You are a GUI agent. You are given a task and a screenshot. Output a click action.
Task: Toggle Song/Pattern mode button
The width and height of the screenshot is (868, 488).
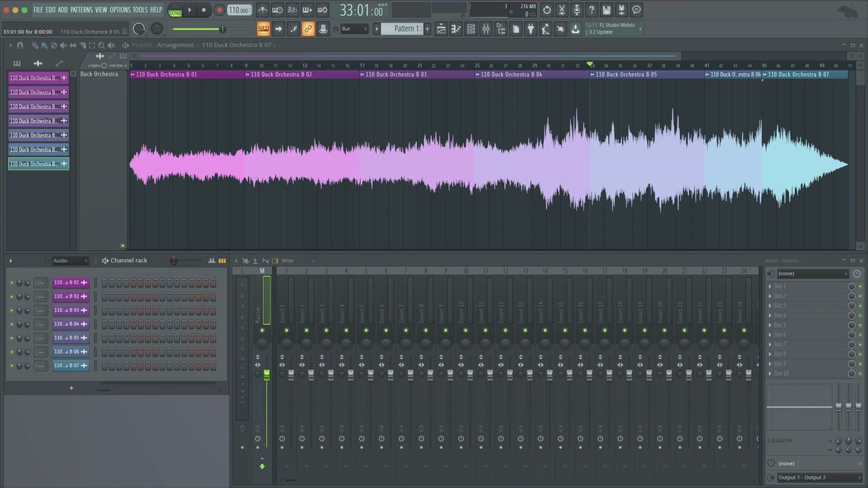coord(174,10)
